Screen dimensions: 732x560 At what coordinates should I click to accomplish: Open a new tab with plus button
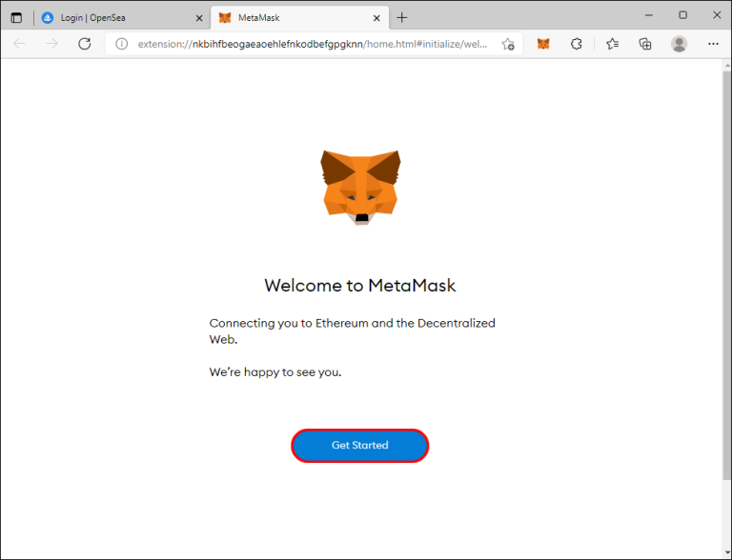click(402, 17)
